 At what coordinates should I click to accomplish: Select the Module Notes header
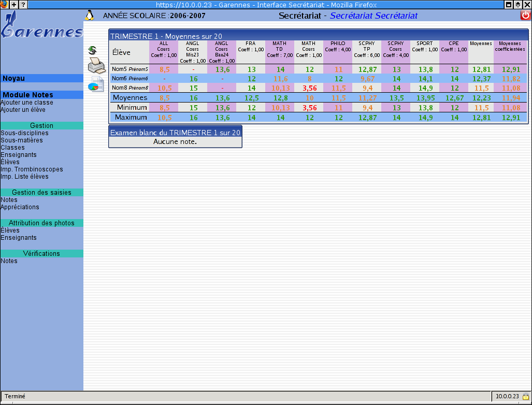(28, 95)
